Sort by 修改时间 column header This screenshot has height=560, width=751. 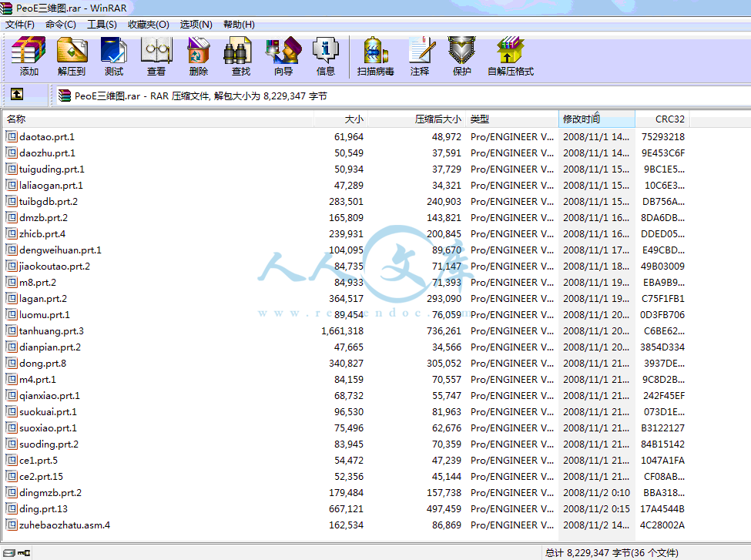tap(597, 119)
